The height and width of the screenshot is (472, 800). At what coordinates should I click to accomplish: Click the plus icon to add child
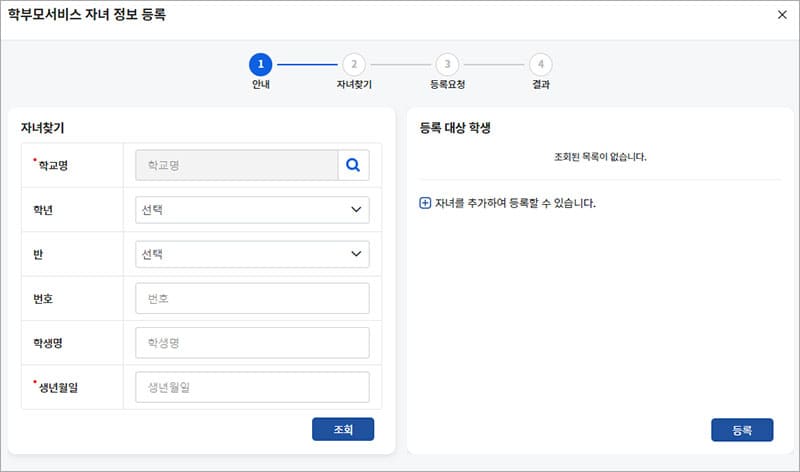click(425, 203)
